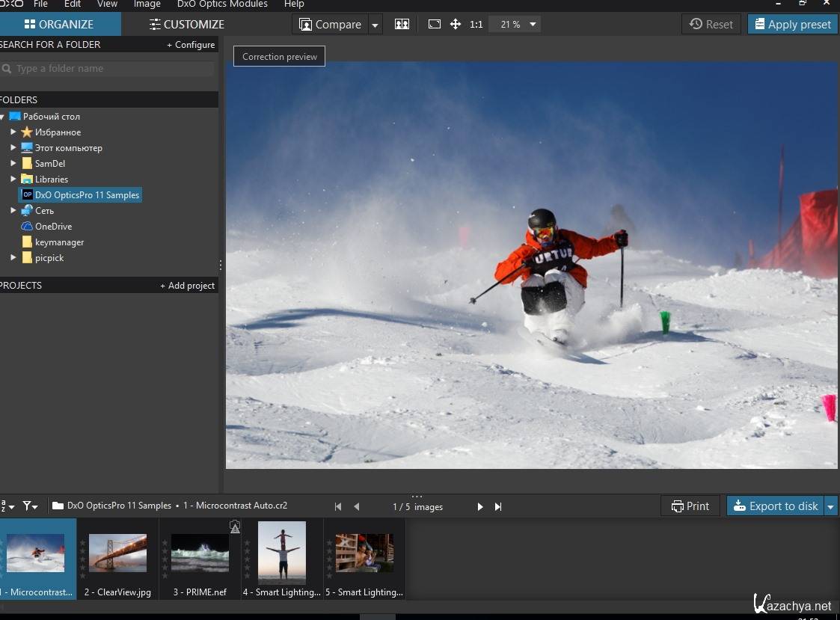Screen dimensions: 840x620
Task: Set zoom to 1:1
Action: click(476, 24)
